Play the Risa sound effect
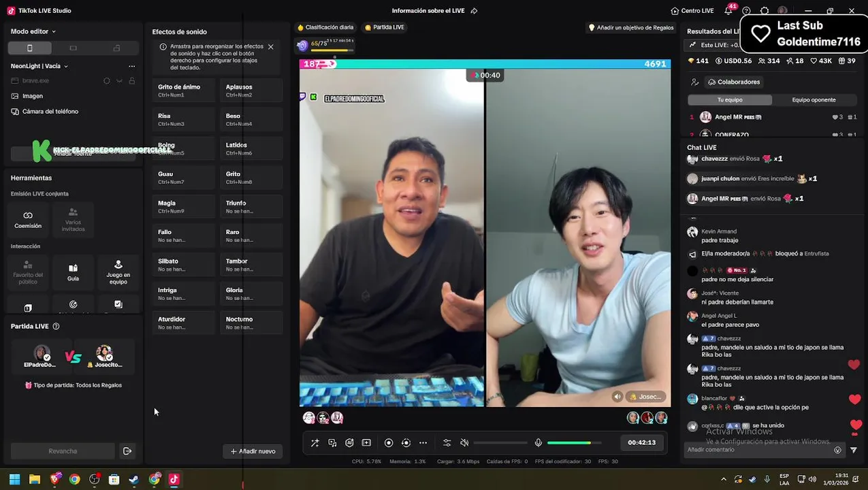 pos(184,120)
